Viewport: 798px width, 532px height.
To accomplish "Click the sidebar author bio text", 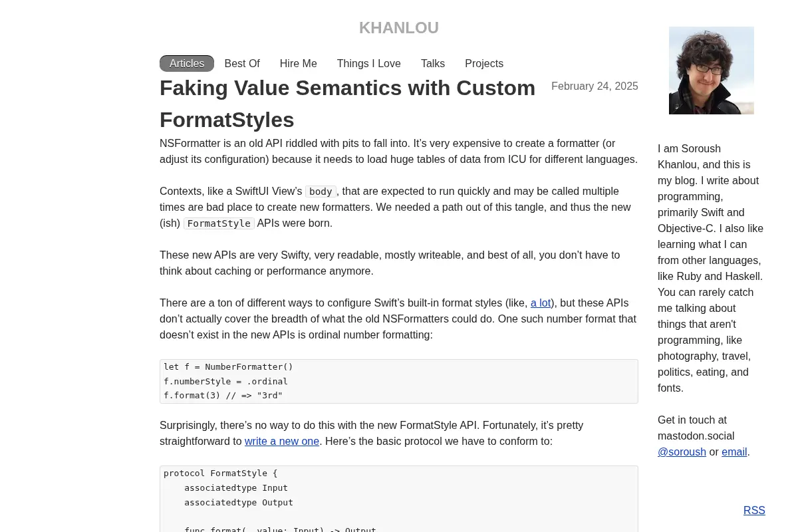I will click(711, 269).
